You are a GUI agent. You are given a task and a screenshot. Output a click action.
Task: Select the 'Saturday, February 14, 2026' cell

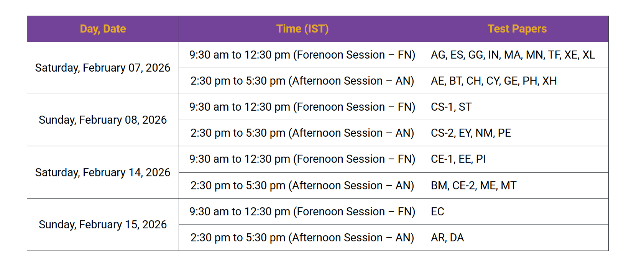[x=103, y=172]
